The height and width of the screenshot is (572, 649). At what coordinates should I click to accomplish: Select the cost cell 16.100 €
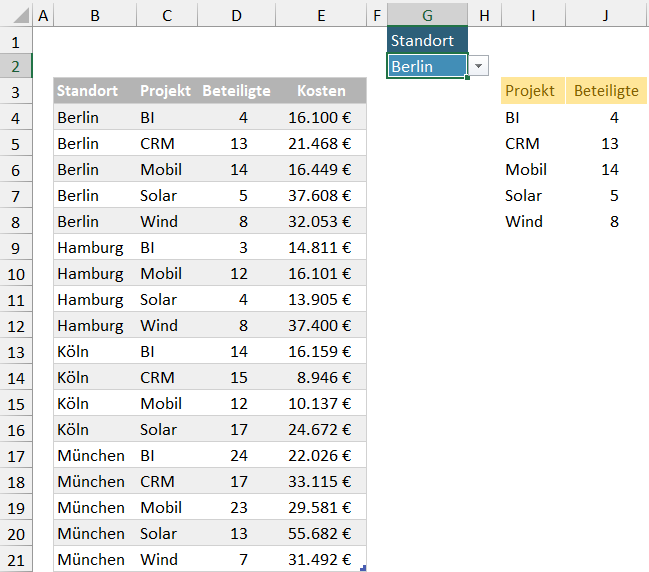coord(321,118)
